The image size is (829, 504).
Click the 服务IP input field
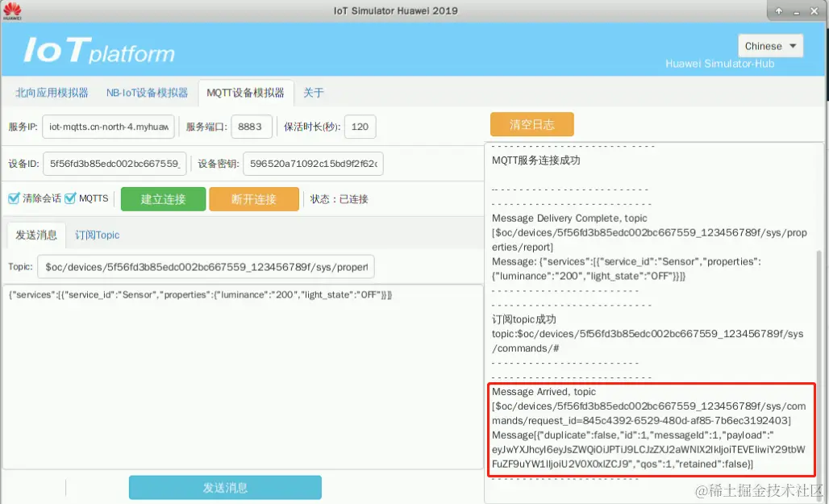[x=108, y=127]
